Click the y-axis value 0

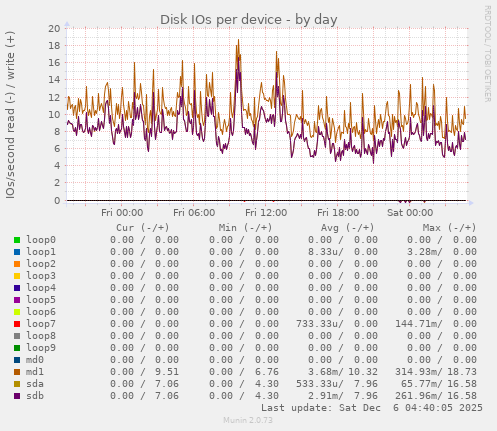pos(57,201)
